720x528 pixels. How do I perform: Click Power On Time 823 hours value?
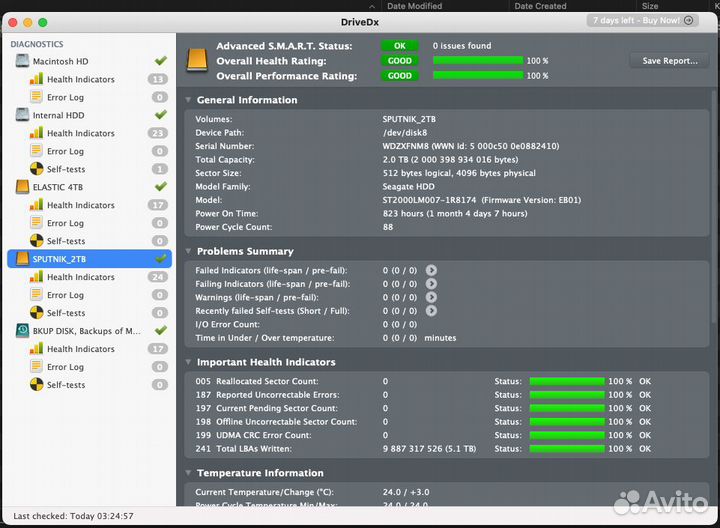click(x=455, y=213)
